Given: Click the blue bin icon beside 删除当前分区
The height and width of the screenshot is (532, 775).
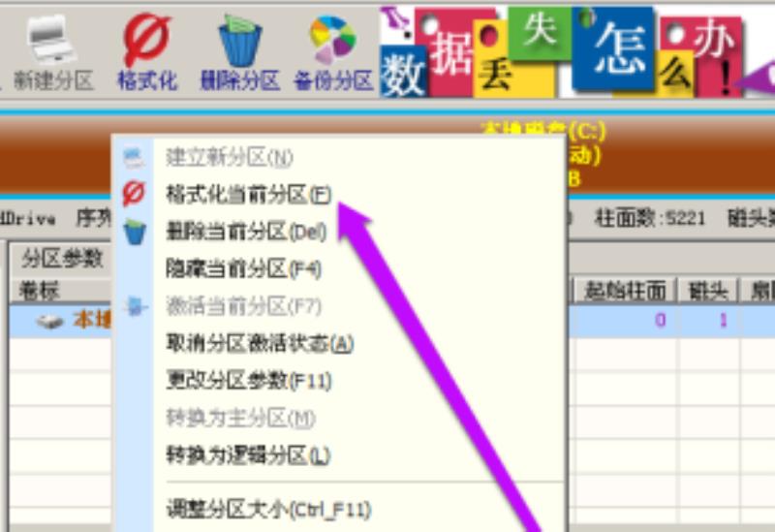Looking at the screenshot, I should (135, 232).
